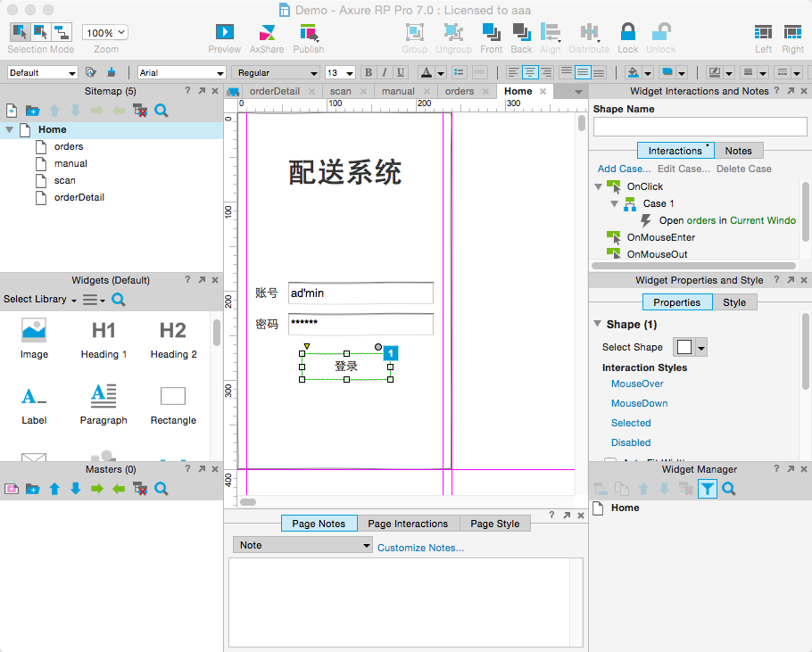Open the Note type dropdown
Screen dimensions: 812x652
click(x=302, y=545)
